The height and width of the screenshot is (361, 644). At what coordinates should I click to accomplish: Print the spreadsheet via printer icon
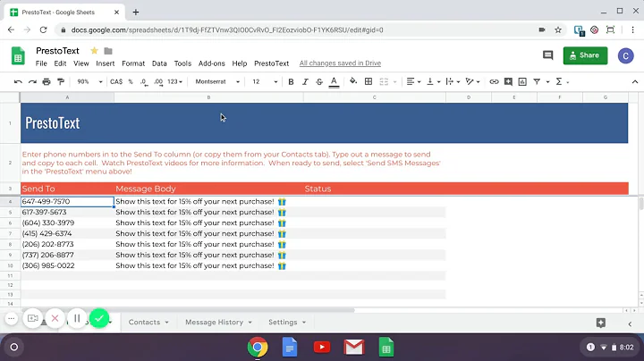pos(47,81)
